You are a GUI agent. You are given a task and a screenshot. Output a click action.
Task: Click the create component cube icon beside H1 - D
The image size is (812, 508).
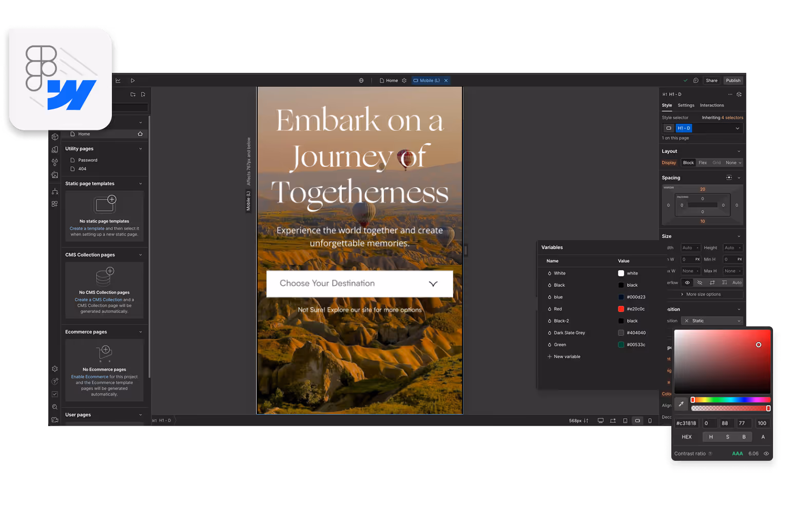pyautogui.click(x=739, y=94)
